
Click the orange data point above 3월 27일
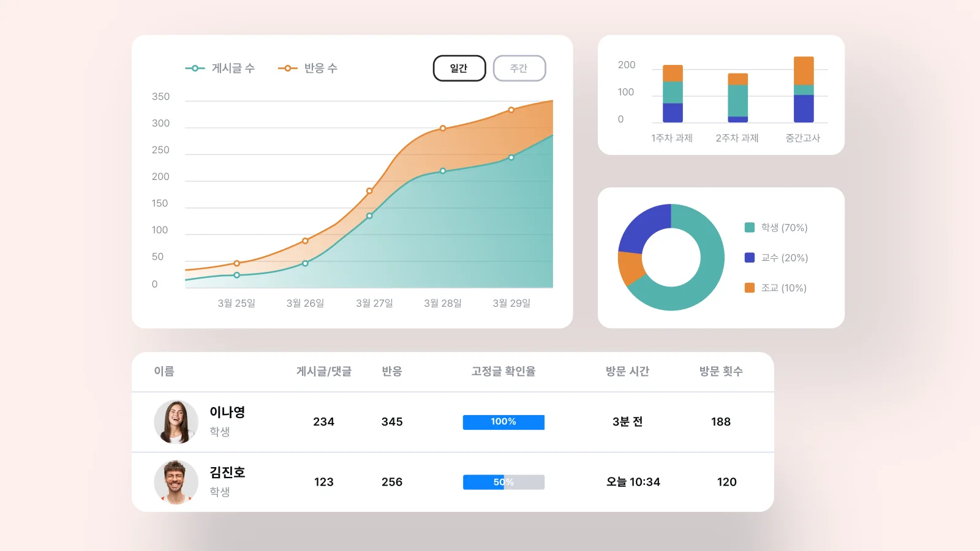point(369,191)
